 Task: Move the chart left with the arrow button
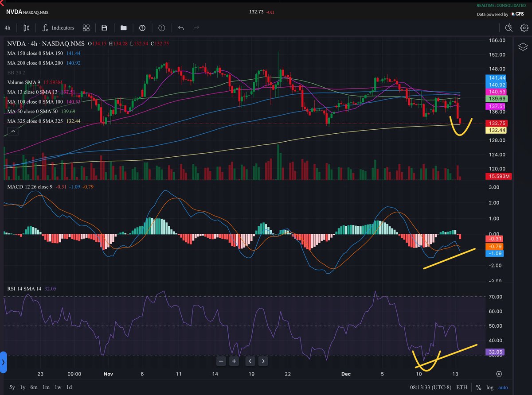[x=250, y=361]
